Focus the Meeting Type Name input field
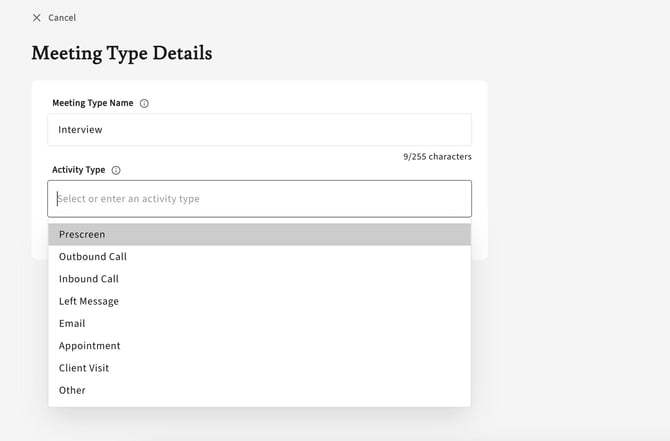This screenshot has height=441, width=670. [259, 130]
